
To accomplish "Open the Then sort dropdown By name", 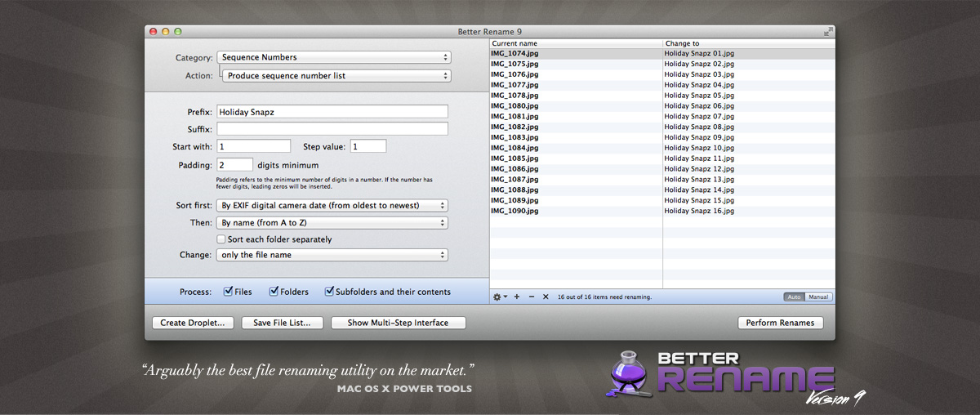I will click(332, 222).
